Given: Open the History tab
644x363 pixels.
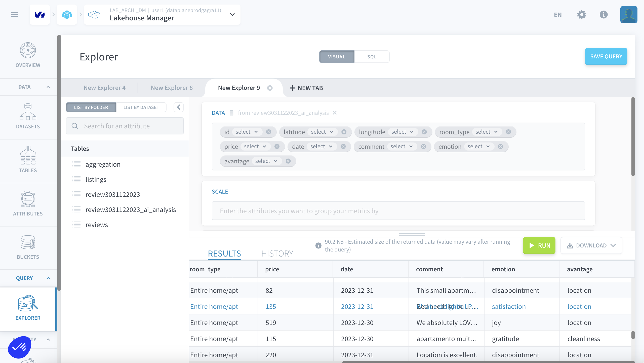Looking at the screenshot, I should [x=277, y=253].
